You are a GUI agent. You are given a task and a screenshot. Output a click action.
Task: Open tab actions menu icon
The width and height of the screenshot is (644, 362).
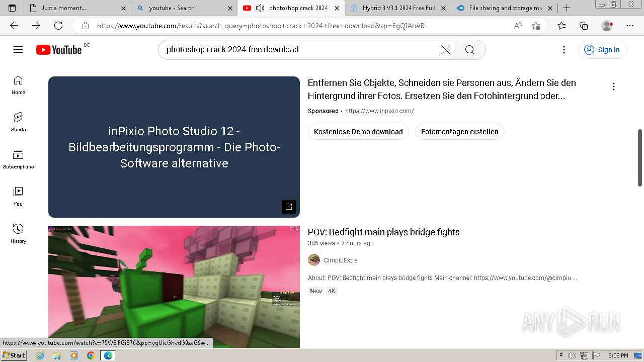(12, 8)
